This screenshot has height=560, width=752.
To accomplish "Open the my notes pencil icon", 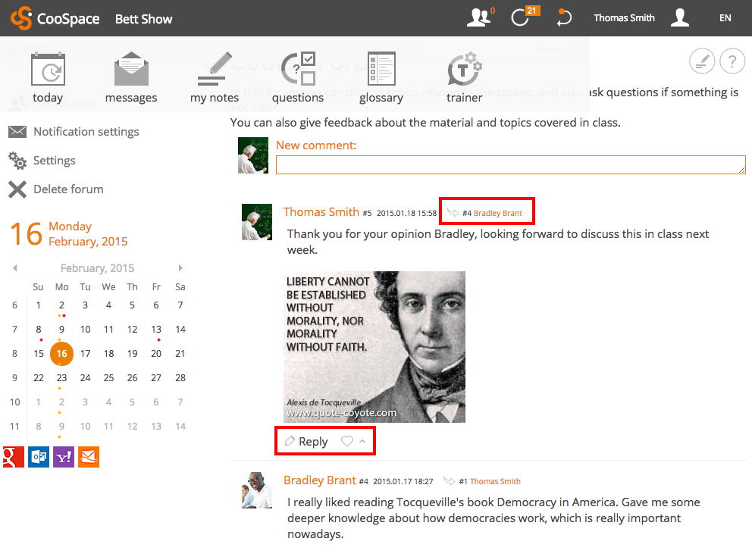I will pos(215,69).
